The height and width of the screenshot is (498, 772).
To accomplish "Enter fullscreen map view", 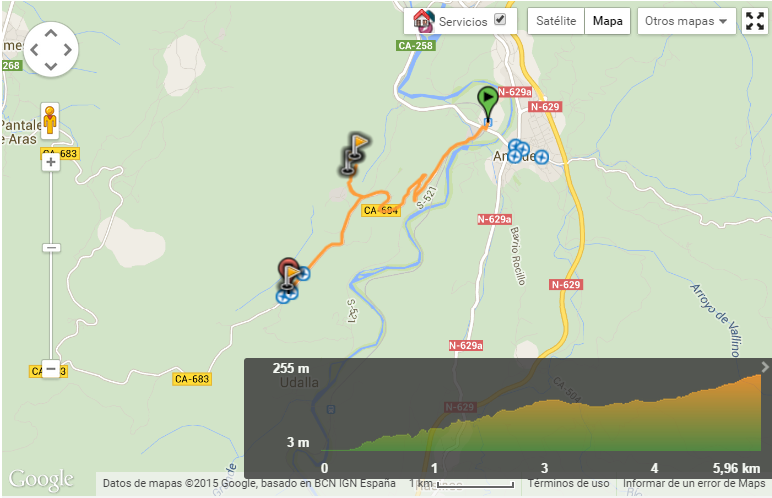I will [754, 21].
